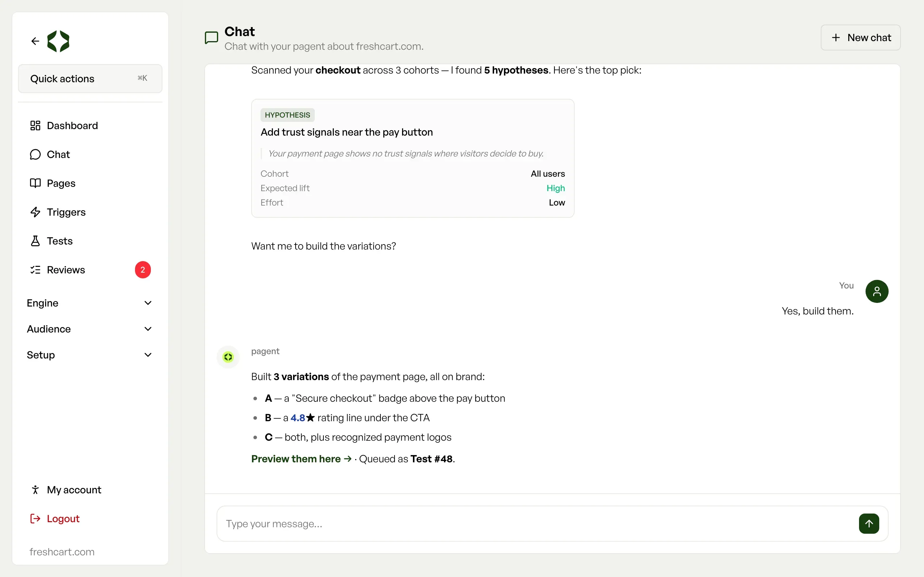Send message with the arrow button
Screen dimensions: 924x577
point(869,524)
